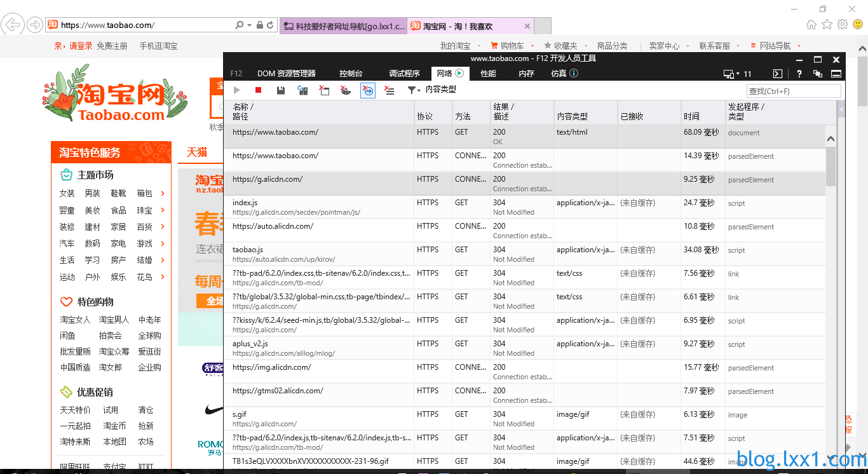Viewport: 868px width, 474px height.
Task: Select the taobao.js request row
Action: pyautogui.click(x=524, y=254)
